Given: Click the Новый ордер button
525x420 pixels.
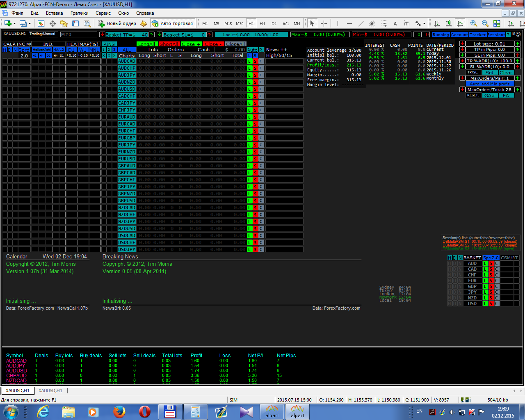Looking at the screenshot, I should [117, 23].
